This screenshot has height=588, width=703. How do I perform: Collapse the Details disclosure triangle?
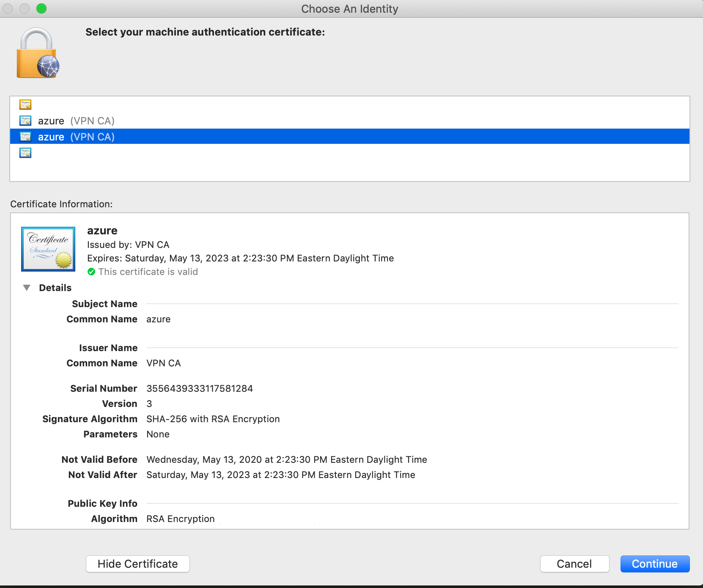click(27, 287)
